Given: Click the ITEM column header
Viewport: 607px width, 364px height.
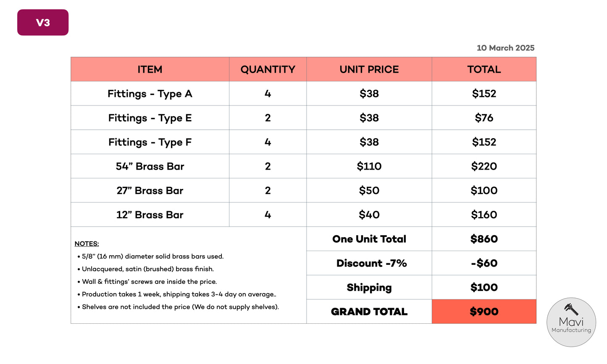Looking at the screenshot, I should tap(150, 69).
